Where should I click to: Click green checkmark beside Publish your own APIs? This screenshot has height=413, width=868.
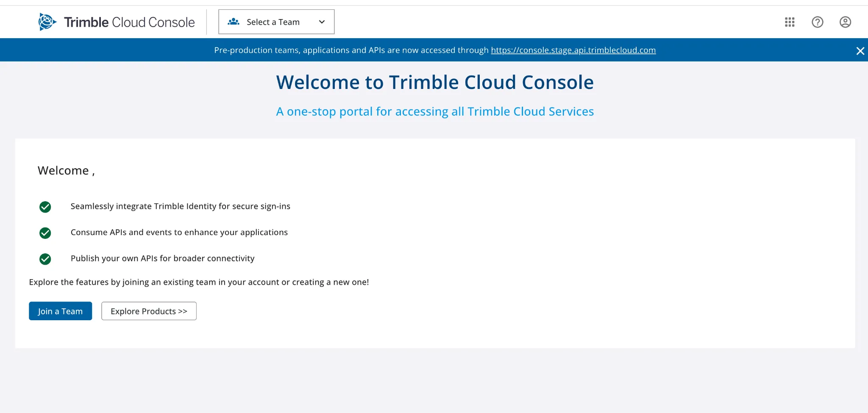pos(45,259)
